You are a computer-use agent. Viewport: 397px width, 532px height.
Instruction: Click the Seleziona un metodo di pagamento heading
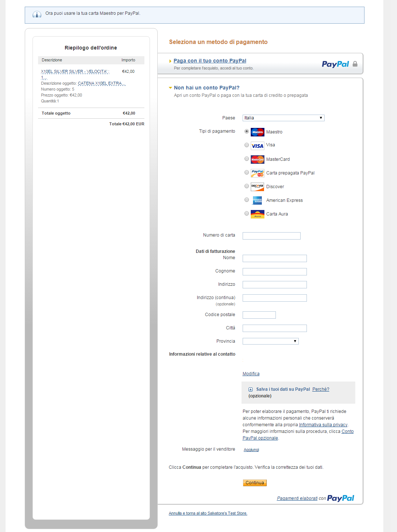click(218, 42)
